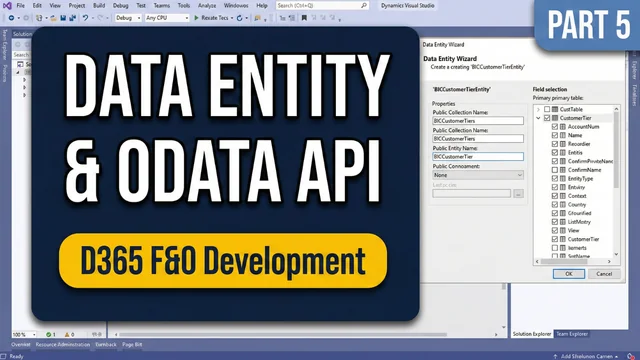Collapse the CustomerTier table node

click(538, 118)
